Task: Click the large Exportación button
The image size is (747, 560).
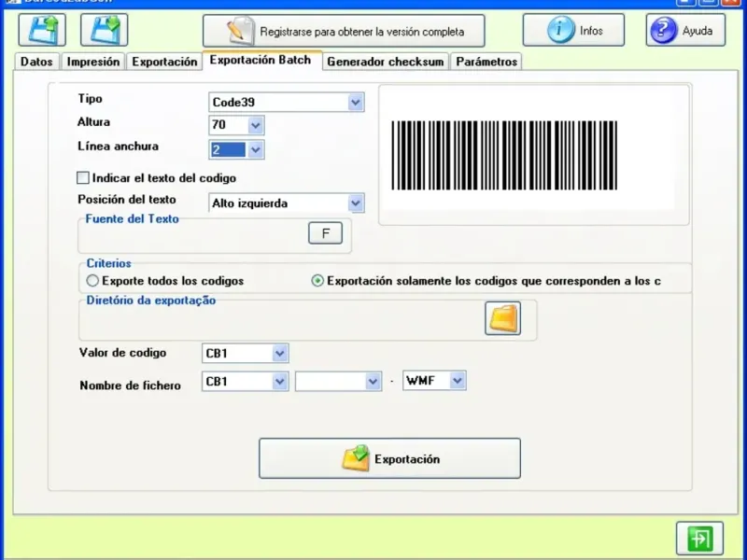Action: click(389, 458)
